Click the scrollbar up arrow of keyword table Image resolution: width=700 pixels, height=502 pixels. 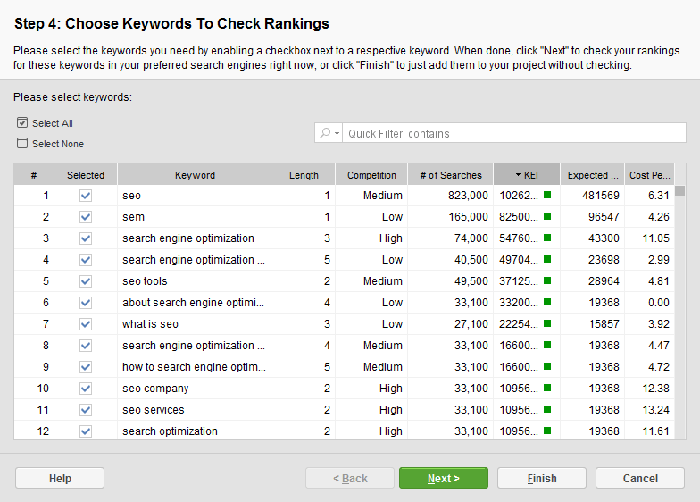click(680, 176)
